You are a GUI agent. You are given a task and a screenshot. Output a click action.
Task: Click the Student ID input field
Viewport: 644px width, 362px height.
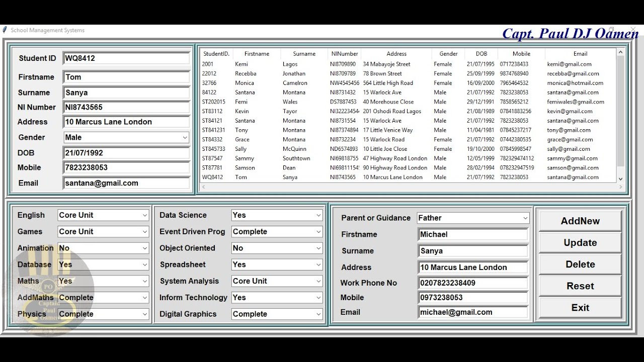pyautogui.click(x=126, y=58)
